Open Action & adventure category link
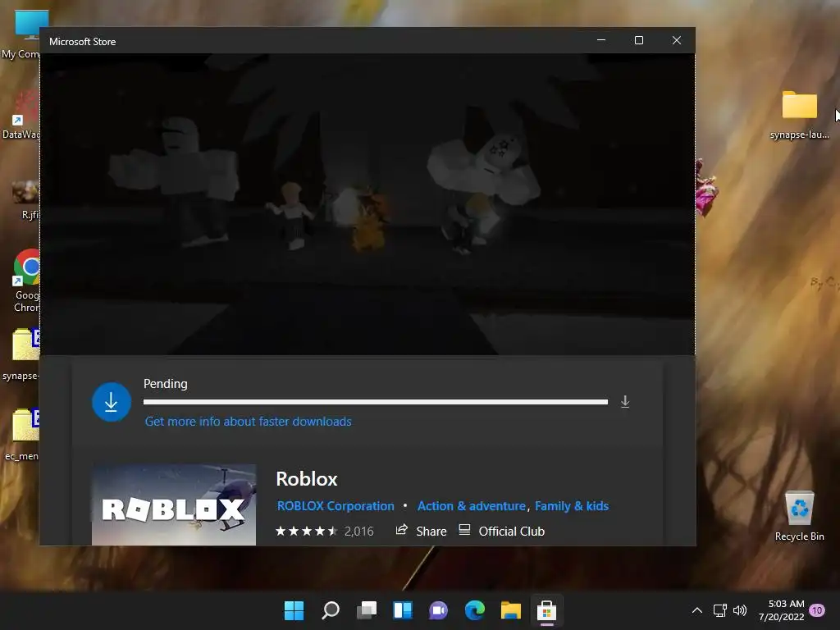 (472, 506)
